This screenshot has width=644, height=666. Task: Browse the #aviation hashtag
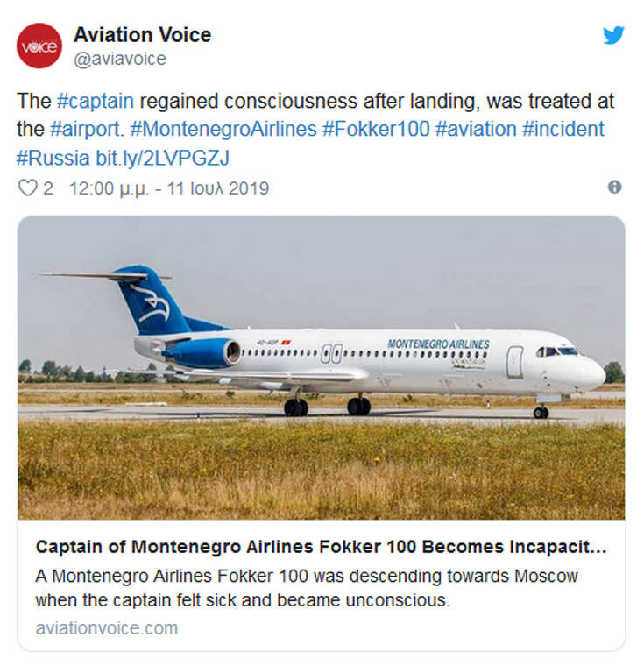coord(476,130)
